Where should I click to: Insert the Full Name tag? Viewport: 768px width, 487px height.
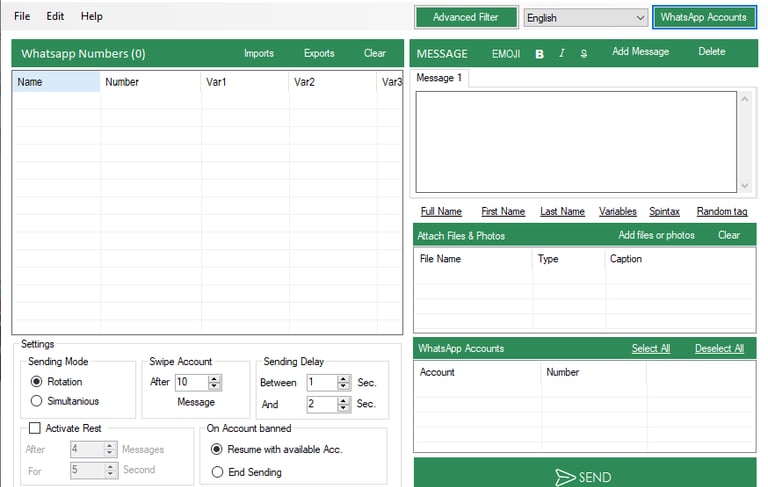pos(441,211)
